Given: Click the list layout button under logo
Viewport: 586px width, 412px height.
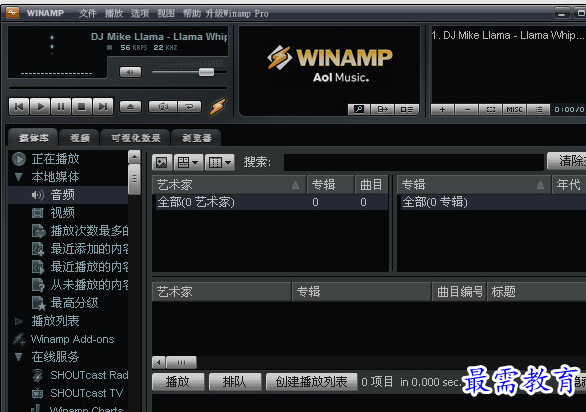Looking at the screenshot, I should (406, 110).
